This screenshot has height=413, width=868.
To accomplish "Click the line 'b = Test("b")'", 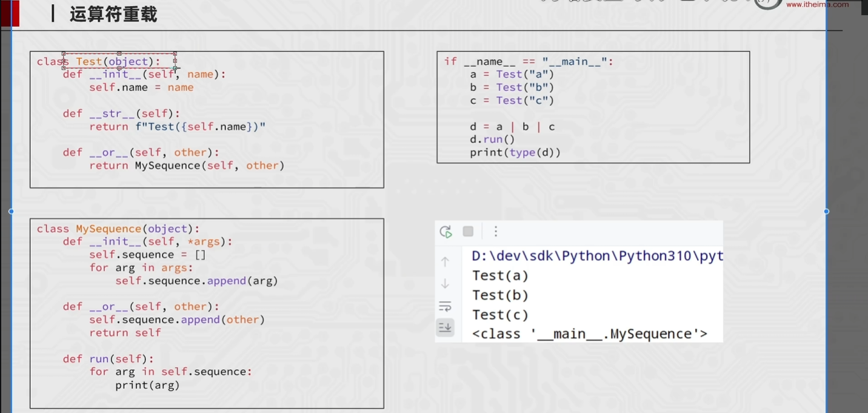I will pos(512,87).
